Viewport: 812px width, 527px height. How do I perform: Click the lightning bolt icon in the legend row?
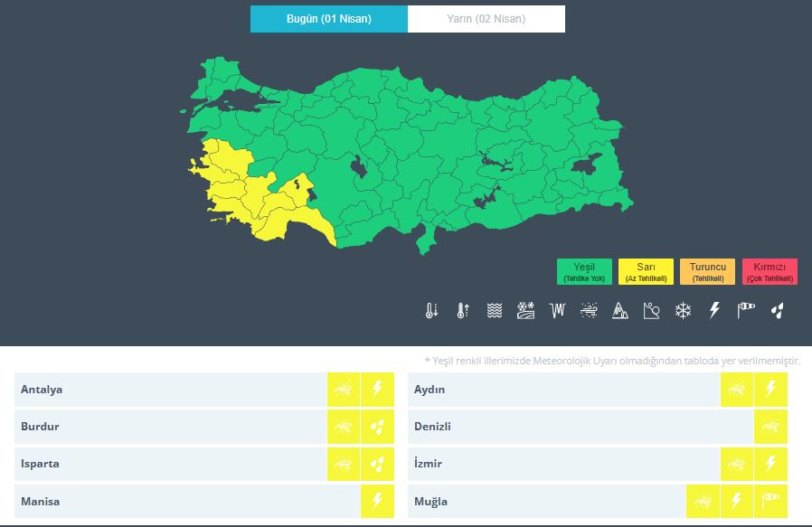pos(714,311)
